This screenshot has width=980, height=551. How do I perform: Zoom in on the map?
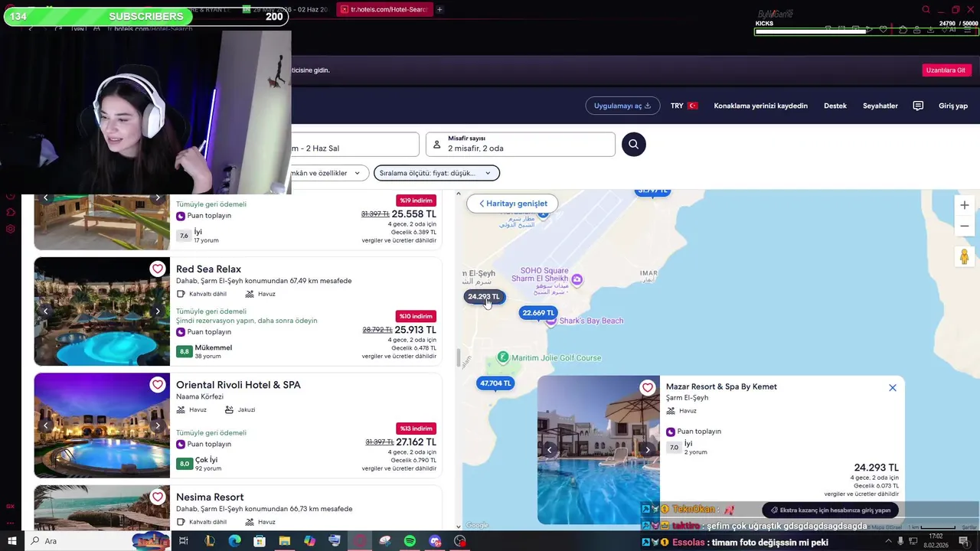964,205
